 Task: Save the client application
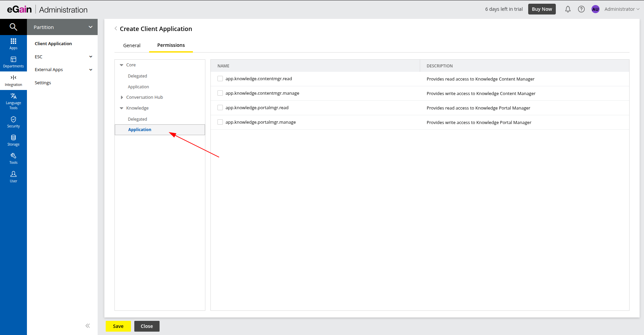[x=118, y=326]
